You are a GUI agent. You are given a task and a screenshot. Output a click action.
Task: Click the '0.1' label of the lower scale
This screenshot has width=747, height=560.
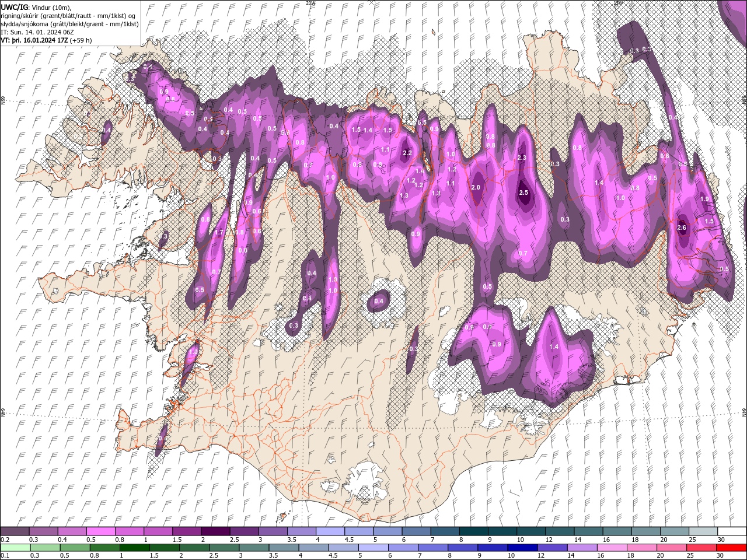[x=5, y=556]
